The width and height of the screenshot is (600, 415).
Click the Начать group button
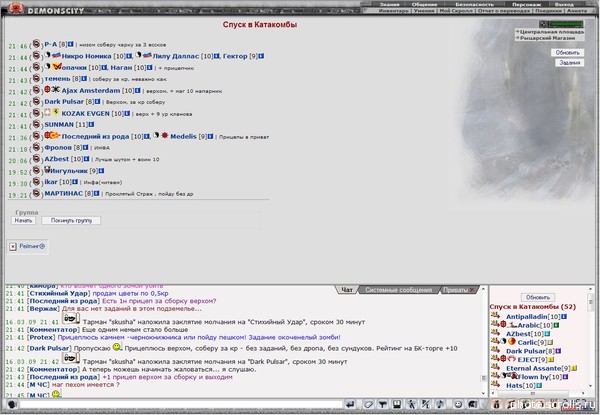23,220
